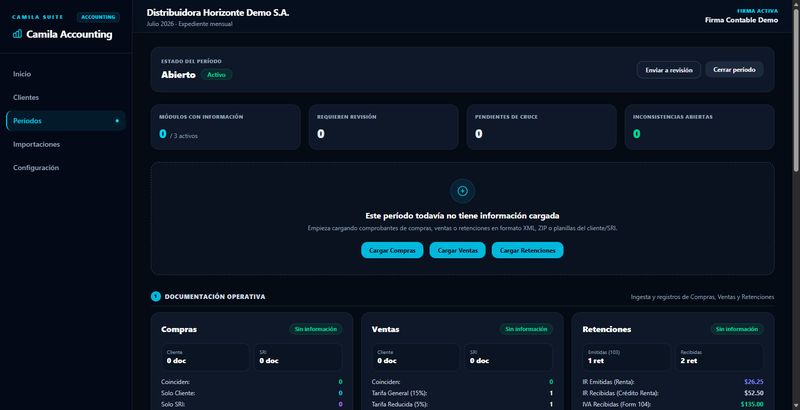Click the IR Emitidas (Renta) $26.25 value

(x=754, y=381)
